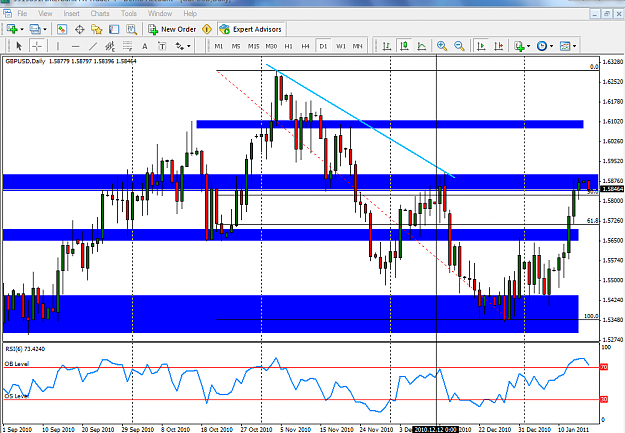
Task: Open the Navigator panel
Action: (x=96, y=29)
